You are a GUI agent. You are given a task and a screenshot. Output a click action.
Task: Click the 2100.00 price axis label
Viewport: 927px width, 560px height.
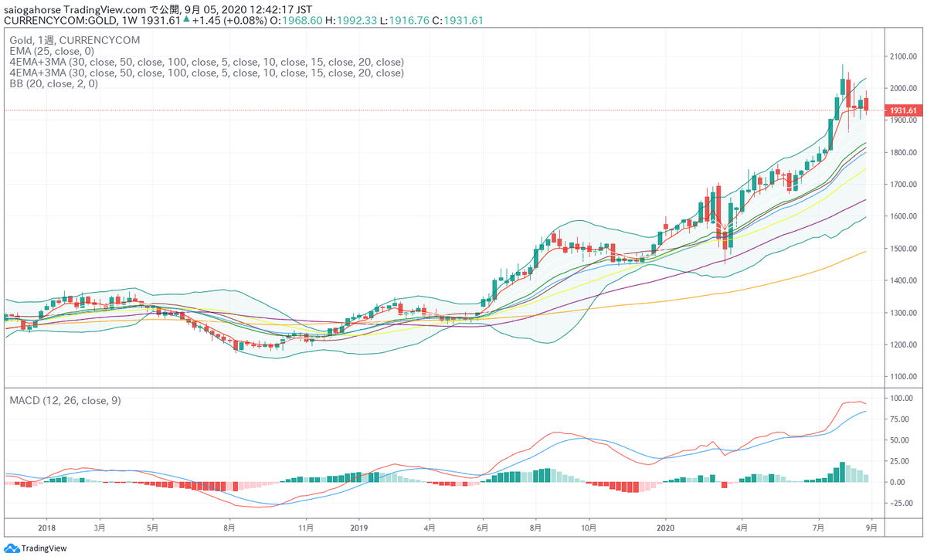[x=903, y=57]
